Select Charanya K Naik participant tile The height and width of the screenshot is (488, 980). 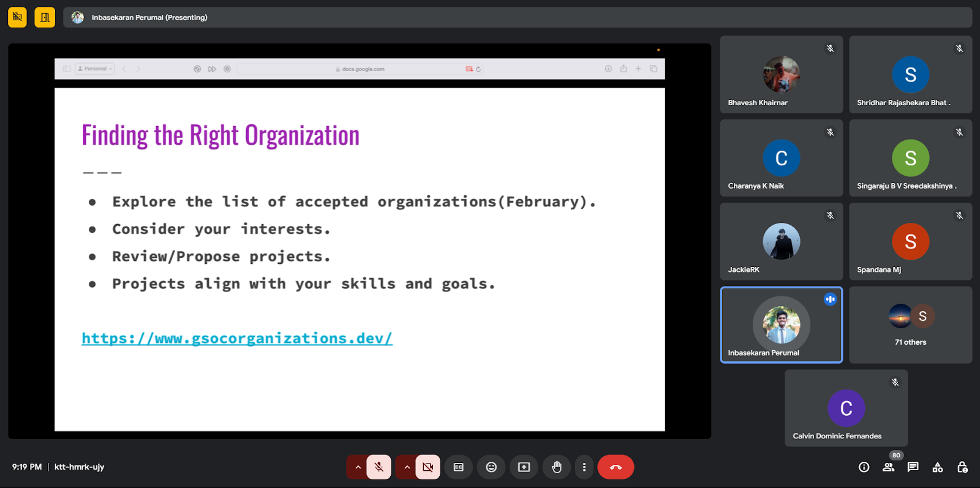[782, 158]
